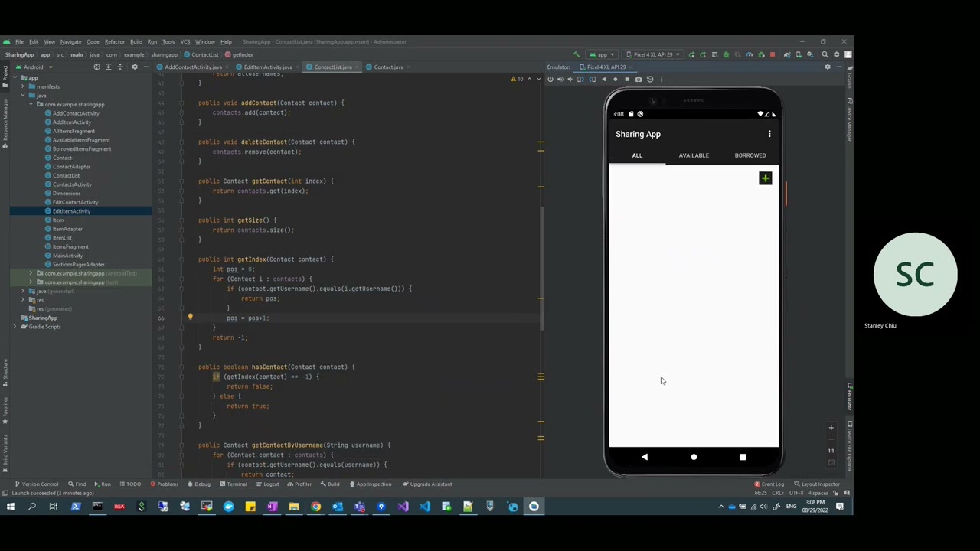
Task: Click emulator zoom-in plus icon
Action: coord(831,428)
